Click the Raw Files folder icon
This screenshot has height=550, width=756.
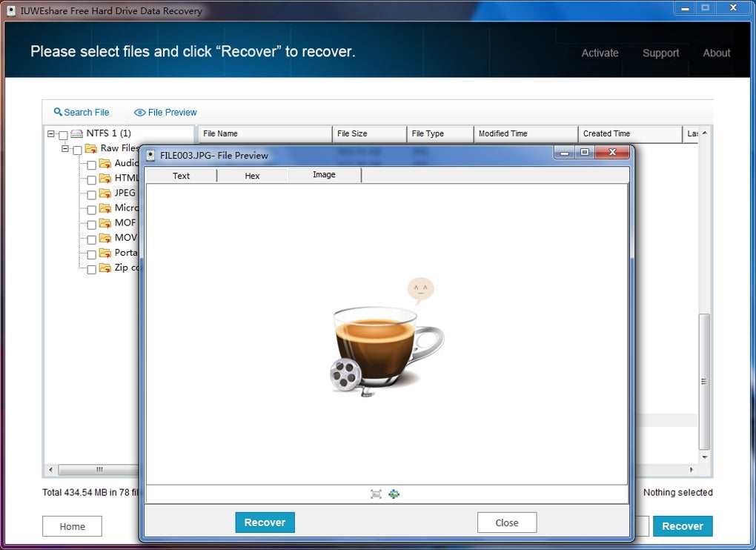tap(91, 148)
